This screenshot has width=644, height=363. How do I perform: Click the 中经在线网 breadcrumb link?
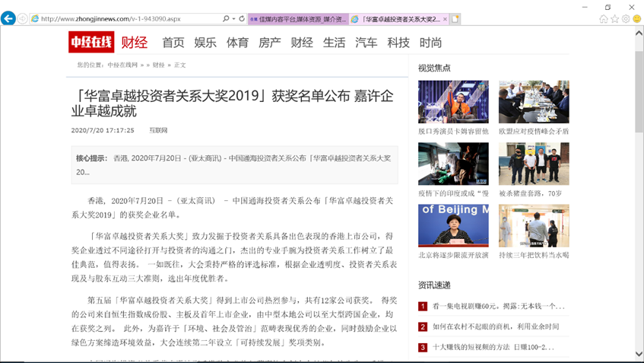(122, 65)
